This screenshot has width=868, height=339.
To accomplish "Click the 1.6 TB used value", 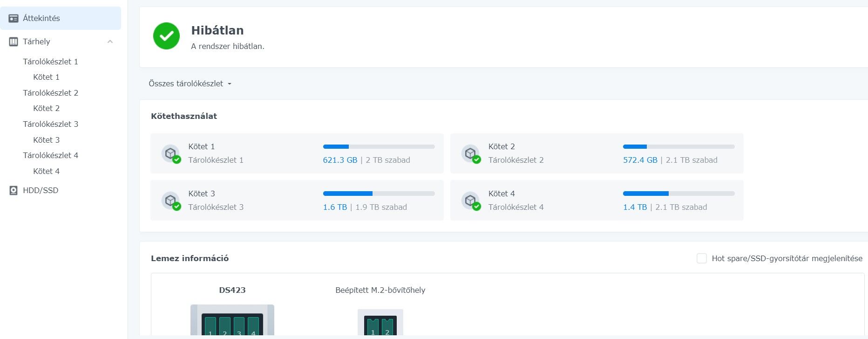I will [335, 207].
